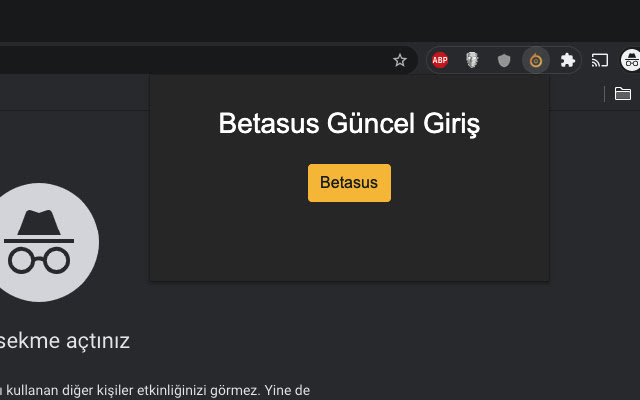Bookmark this page with the star icon

click(x=400, y=60)
